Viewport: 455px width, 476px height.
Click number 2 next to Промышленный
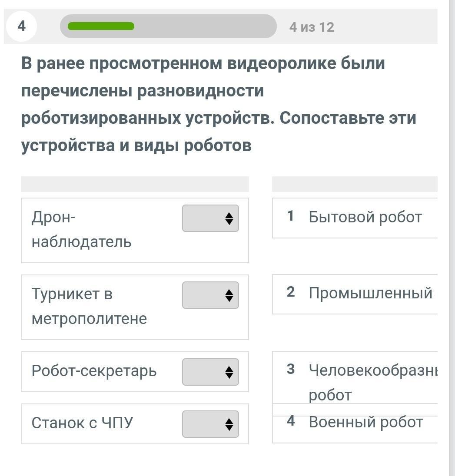(291, 292)
